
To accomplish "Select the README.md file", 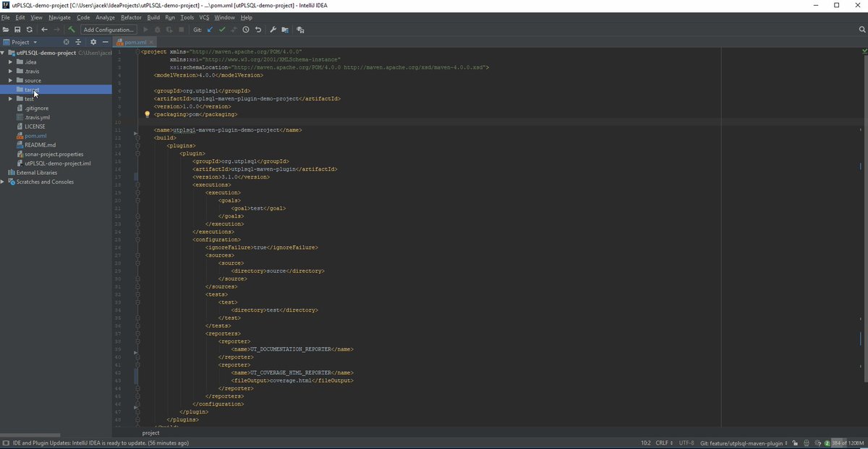I will coord(35,145).
